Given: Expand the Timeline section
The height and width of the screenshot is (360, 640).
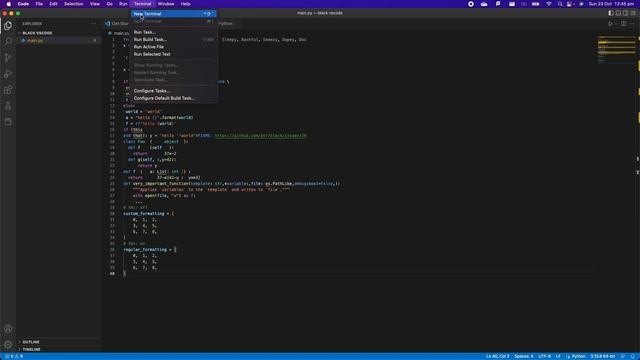Looking at the screenshot, I should [x=58, y=349].
